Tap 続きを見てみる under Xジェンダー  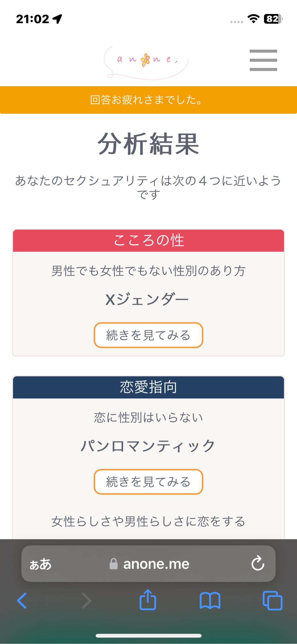pyautogui.click(x=148, y=335)
